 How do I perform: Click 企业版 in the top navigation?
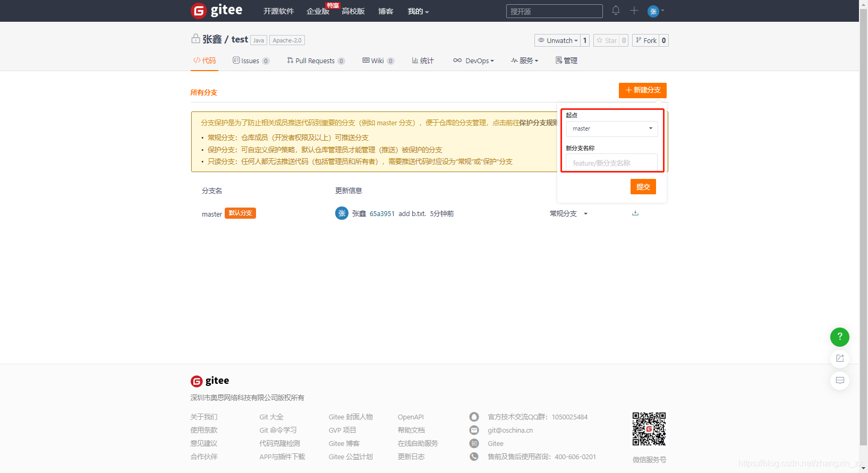pyautogui.click(x=318, y=11)
